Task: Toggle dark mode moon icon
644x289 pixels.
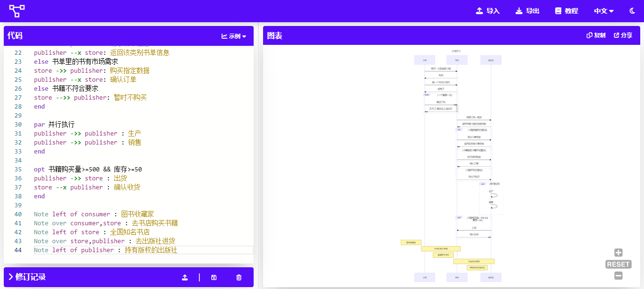Action: point(632,11)
